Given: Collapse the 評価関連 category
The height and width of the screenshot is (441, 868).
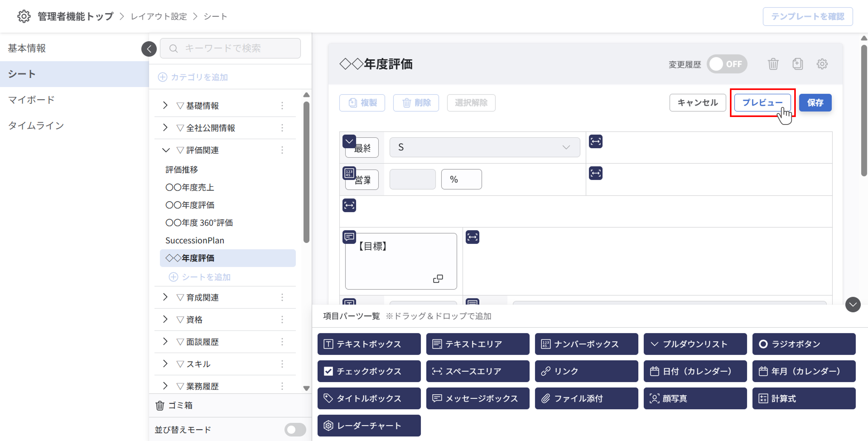Looking at the screenshot, I should [x=166, y=150].
